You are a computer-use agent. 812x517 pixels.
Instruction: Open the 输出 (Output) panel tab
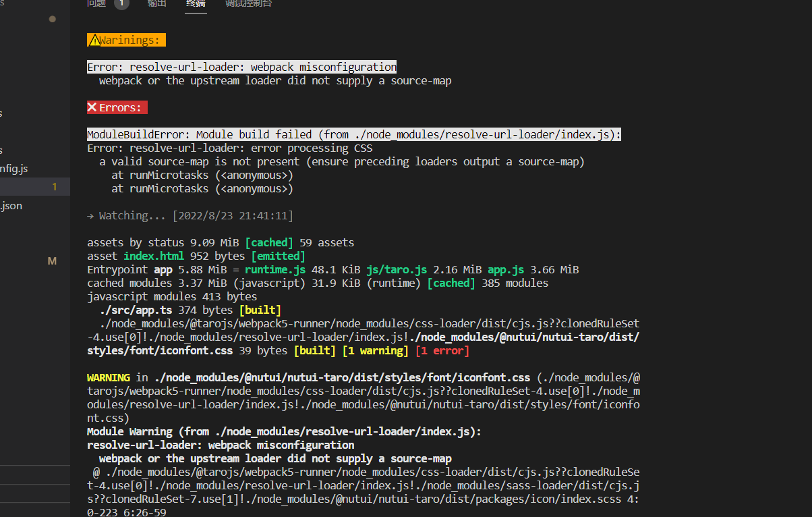pos(157,3)
